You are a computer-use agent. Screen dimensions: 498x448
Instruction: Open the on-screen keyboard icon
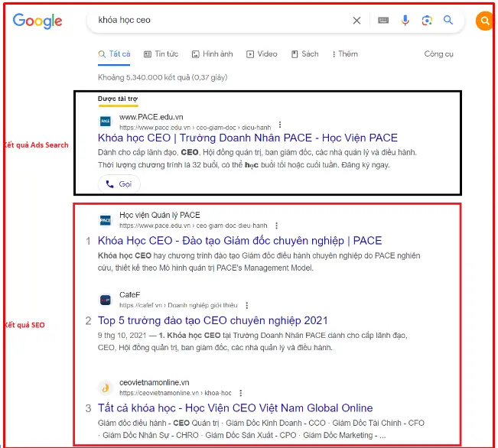[x=383, y=21]
